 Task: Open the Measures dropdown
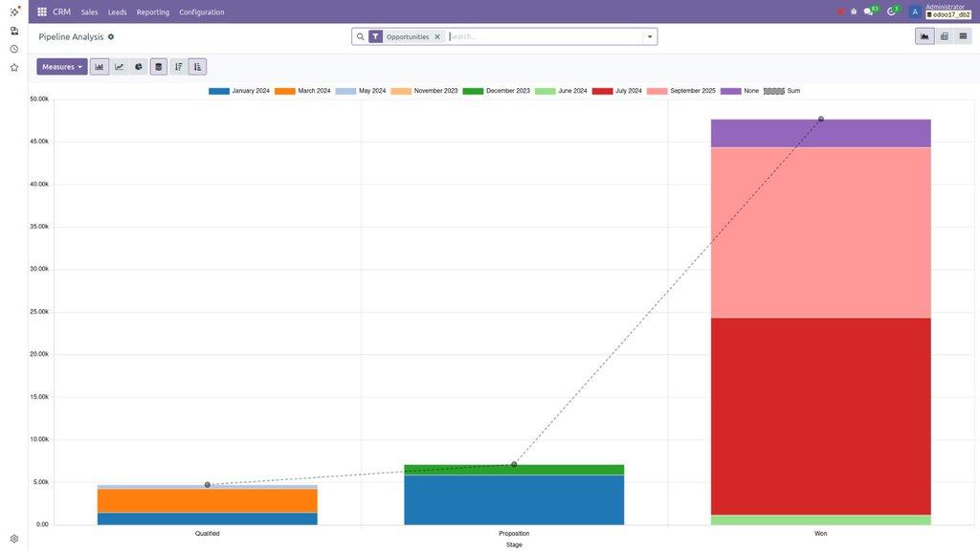tap(61, 66)
